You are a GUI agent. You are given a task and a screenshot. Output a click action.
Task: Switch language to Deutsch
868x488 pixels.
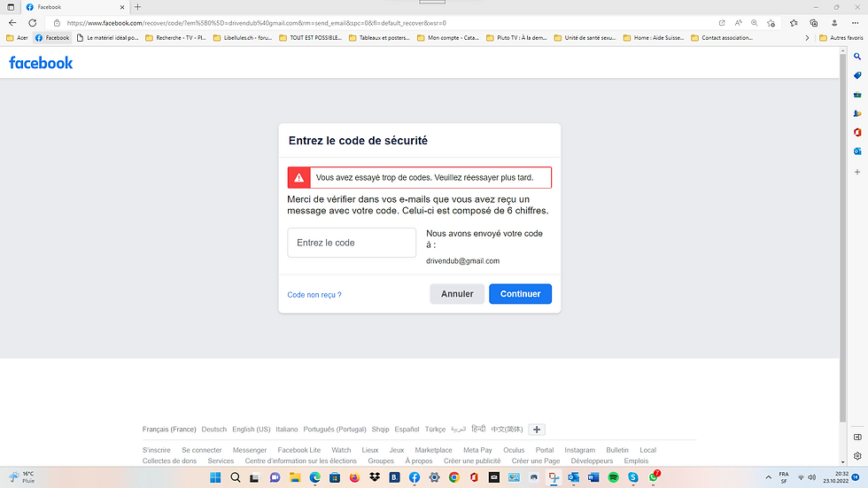click(x=214, y=430)
